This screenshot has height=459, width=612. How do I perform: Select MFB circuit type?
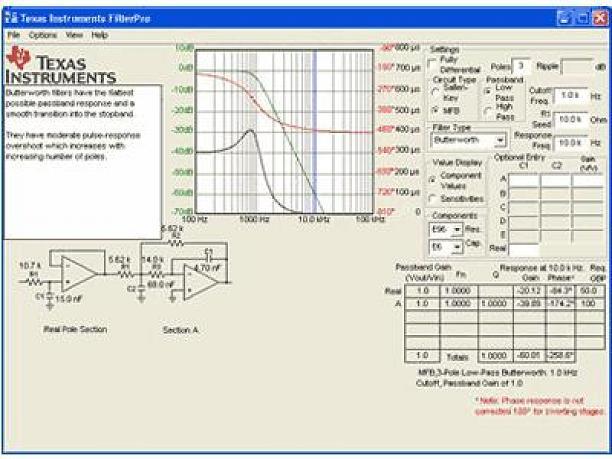(435, 110)
